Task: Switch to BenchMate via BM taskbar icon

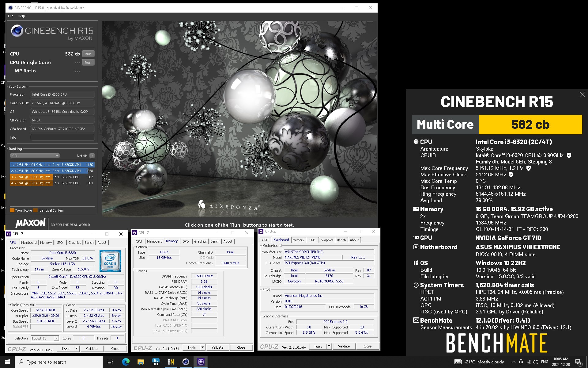Action: point(171,362)
